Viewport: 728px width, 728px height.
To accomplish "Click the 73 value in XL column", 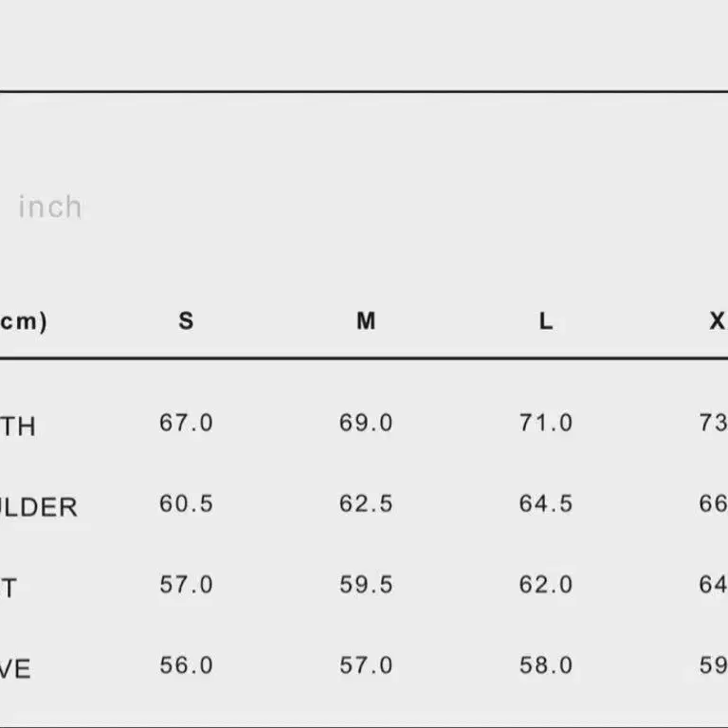I will tap(714, 423).
